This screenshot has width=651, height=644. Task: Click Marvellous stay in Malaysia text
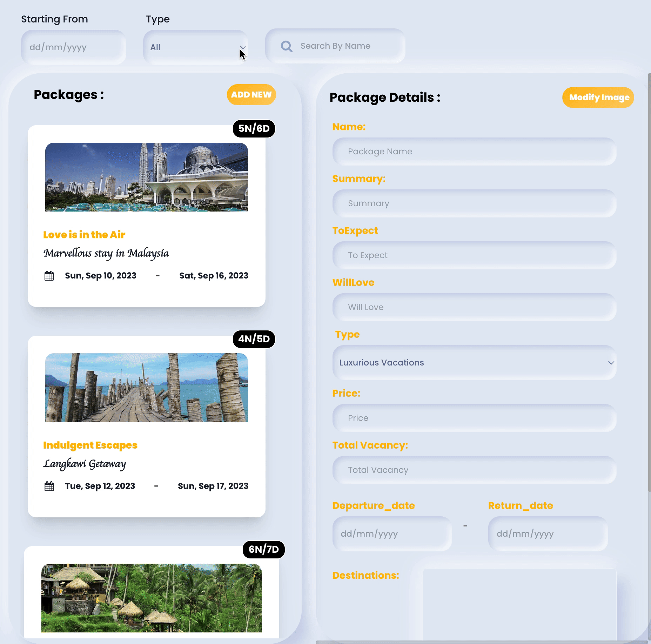pos(106,253)
